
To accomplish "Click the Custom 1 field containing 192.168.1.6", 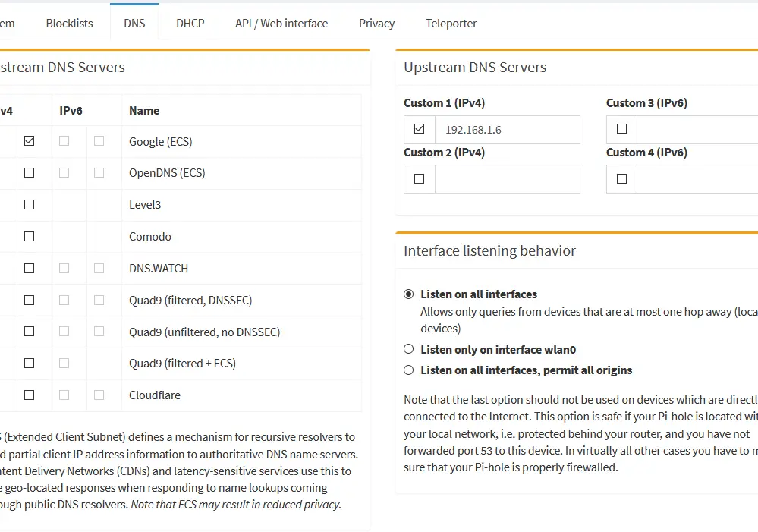I will pos(507,130).
